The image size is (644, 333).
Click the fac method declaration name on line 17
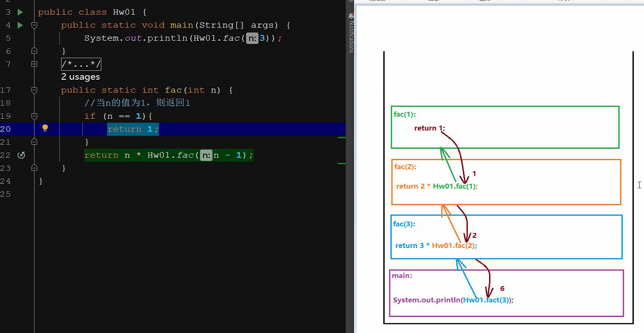coord(174,90)
